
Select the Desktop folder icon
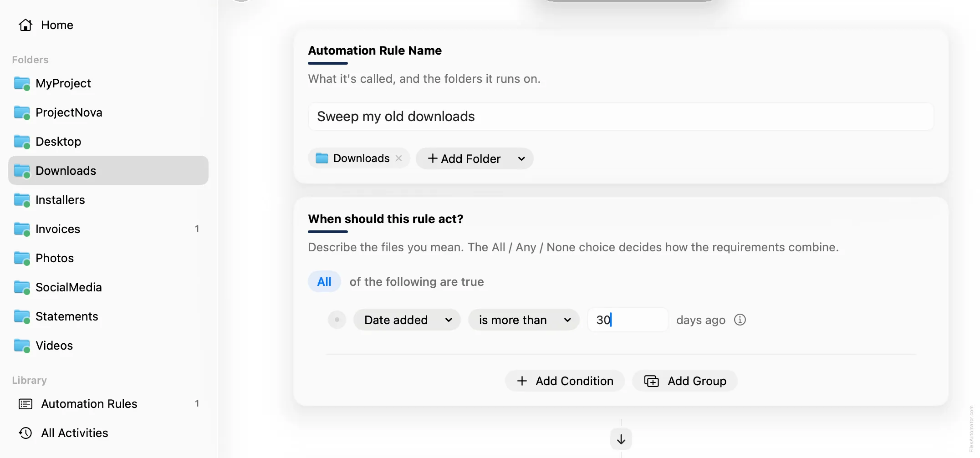(22, 142)
